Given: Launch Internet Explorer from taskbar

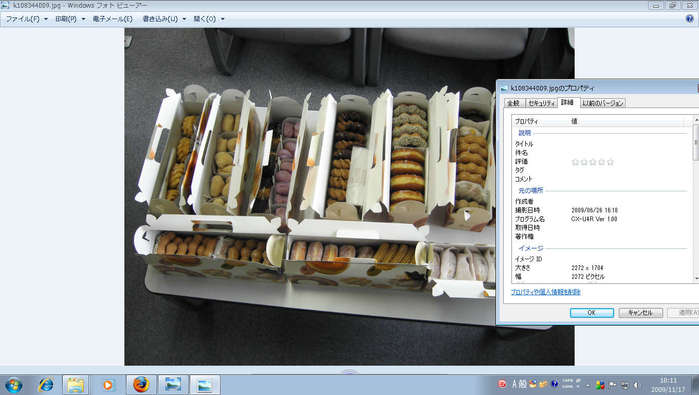Looking at the screenshot, I should [46, 385].
